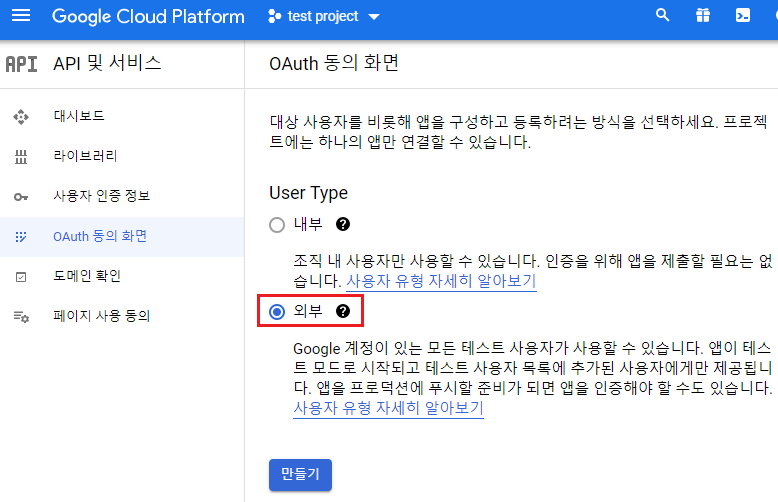
Task: Click the checkbox icon beside 도메인 확인
Action: (21, 277)
